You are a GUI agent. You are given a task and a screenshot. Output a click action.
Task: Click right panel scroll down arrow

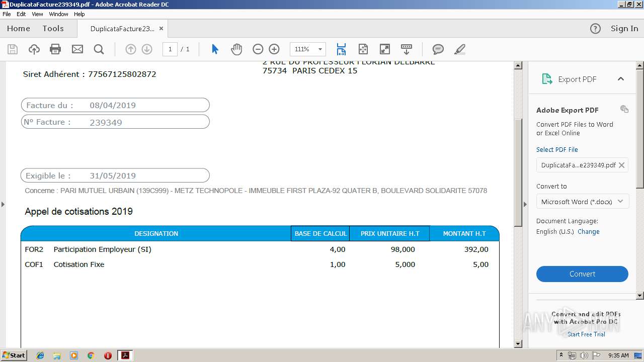click(640, 296)
